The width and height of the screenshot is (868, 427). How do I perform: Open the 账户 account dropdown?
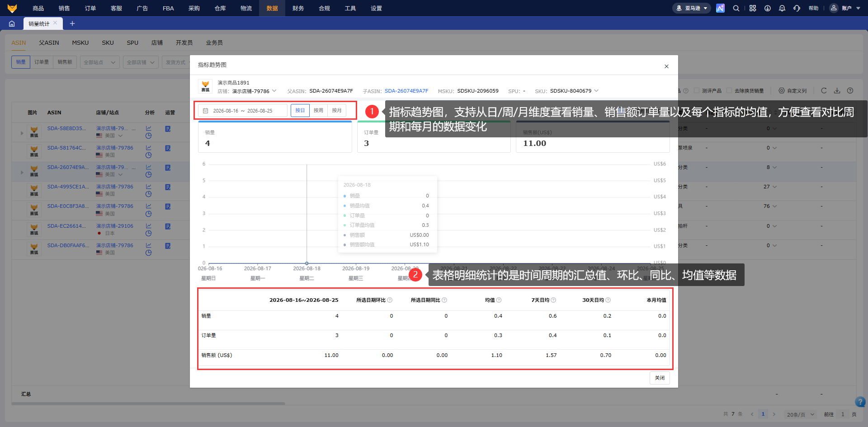pyautogui.click(x=845, y=8)
